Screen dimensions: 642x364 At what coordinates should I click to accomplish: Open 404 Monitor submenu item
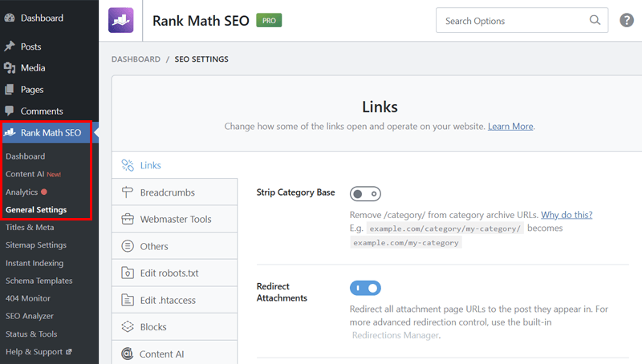click(x=28, y=298)
